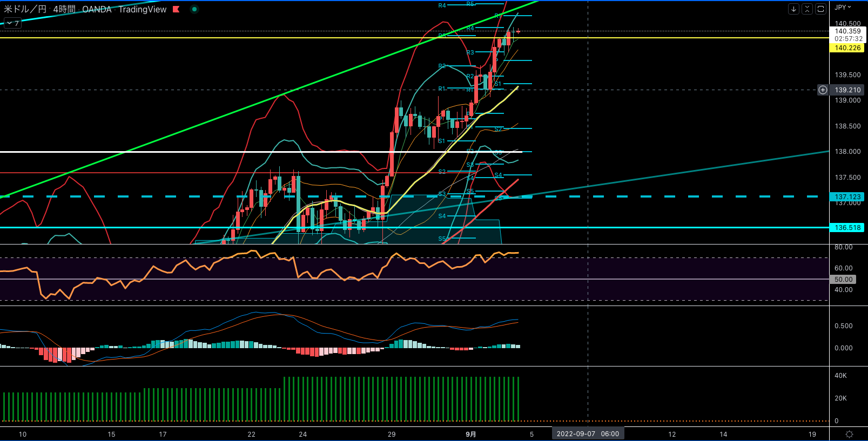This screenshot has height=441, width=868.
Task: Click the 2022-09-07 06:00 time label
Action: (x=588, y=434)
